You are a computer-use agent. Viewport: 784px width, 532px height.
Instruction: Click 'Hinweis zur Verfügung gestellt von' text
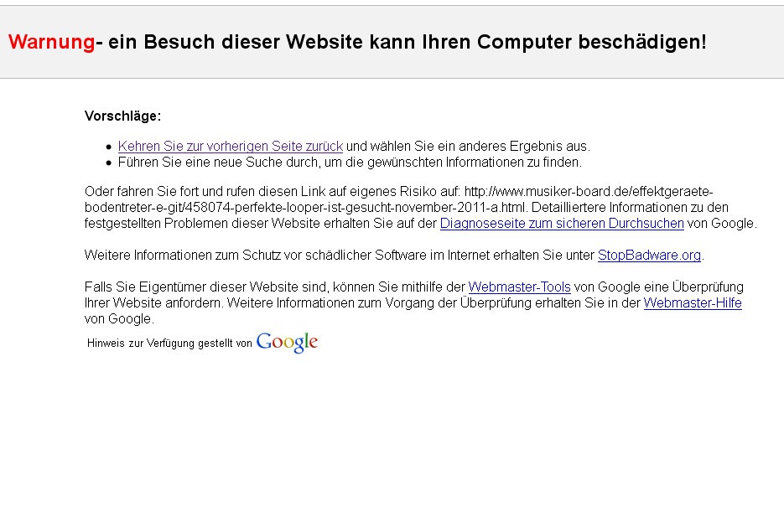click(169, 343)
